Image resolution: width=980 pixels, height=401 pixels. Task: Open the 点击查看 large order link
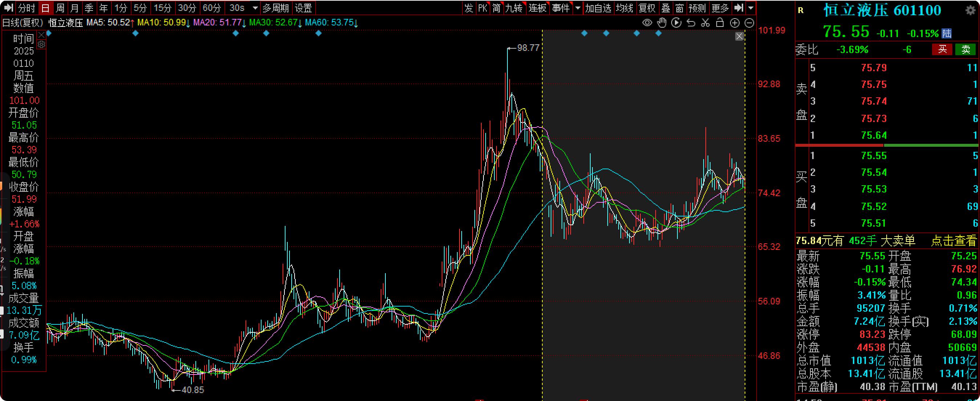click(x=954, y=241)
